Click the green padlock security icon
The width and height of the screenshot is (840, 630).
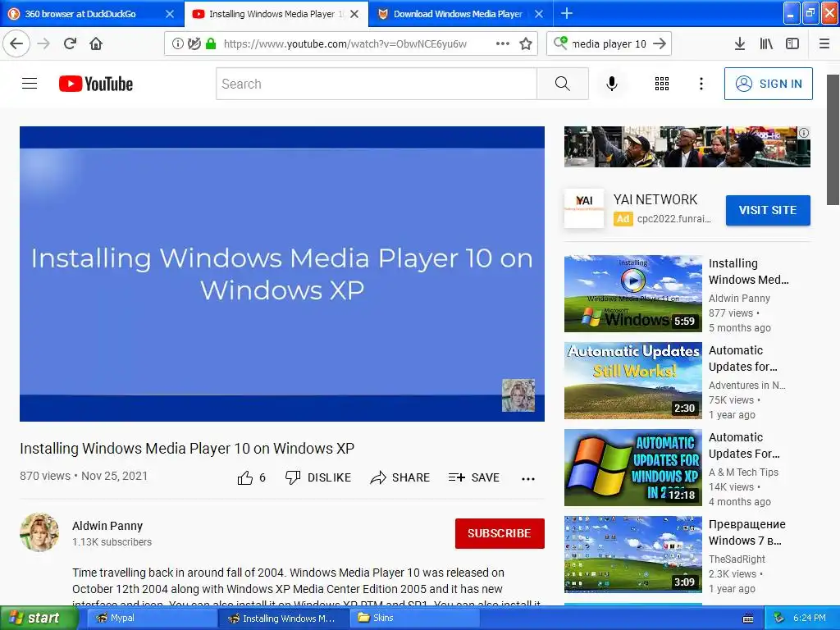pyautogui.click(x=211, y=43)
